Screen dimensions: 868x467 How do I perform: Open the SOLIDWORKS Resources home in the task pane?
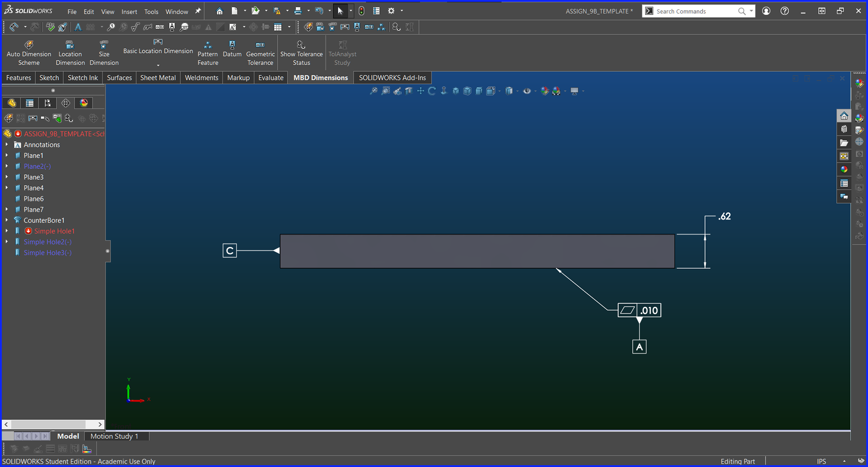pos(844,117)
